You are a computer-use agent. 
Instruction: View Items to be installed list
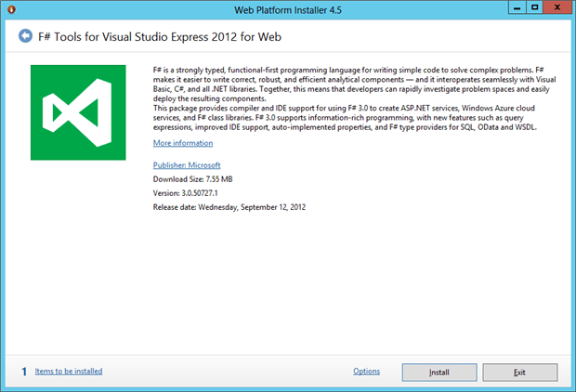(x=69, y=371)
